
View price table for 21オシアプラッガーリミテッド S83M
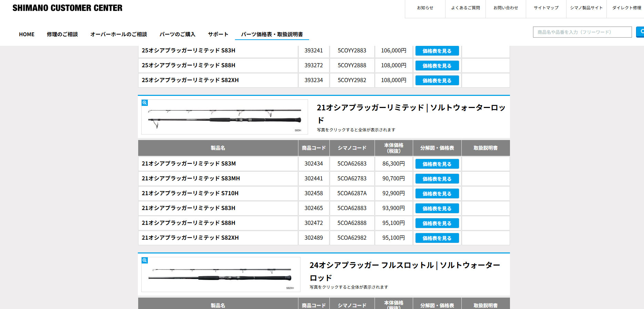pyautogui.click(x=437, y=164)
